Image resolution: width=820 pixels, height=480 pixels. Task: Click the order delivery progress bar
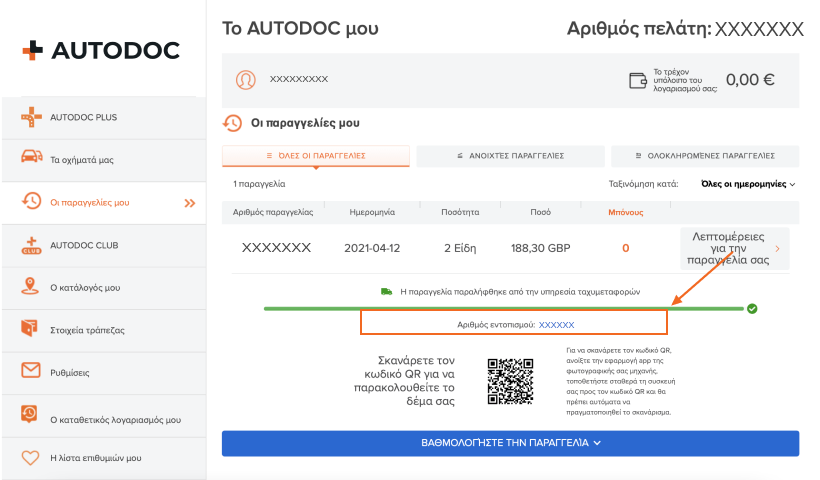pyautogui.click(x=504, y=308)
